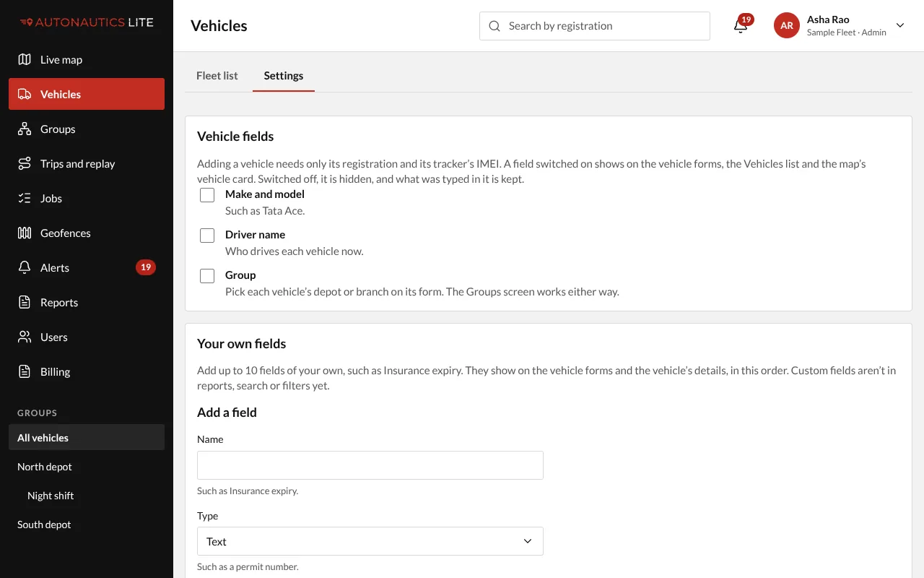Select All vehicles group in sidebar
Screen dimensions: 924x578
coord(87,437)
